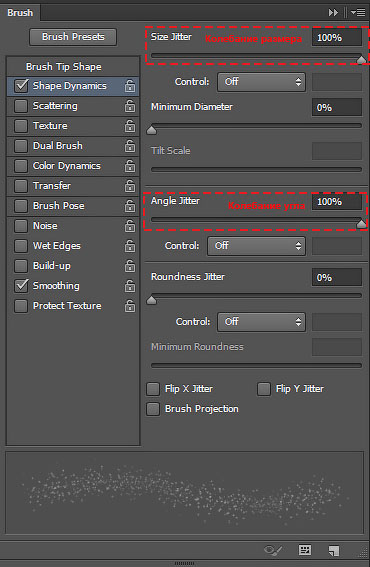Click the Brush Presets button

(73, 37)
